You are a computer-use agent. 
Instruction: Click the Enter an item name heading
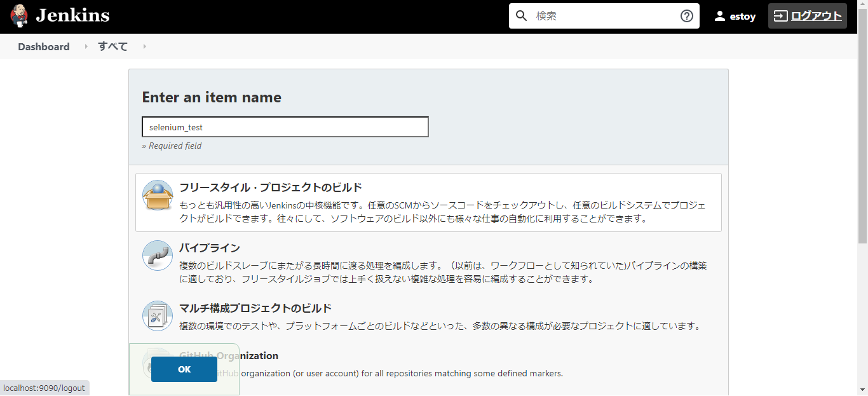click(x=212, y=97)
